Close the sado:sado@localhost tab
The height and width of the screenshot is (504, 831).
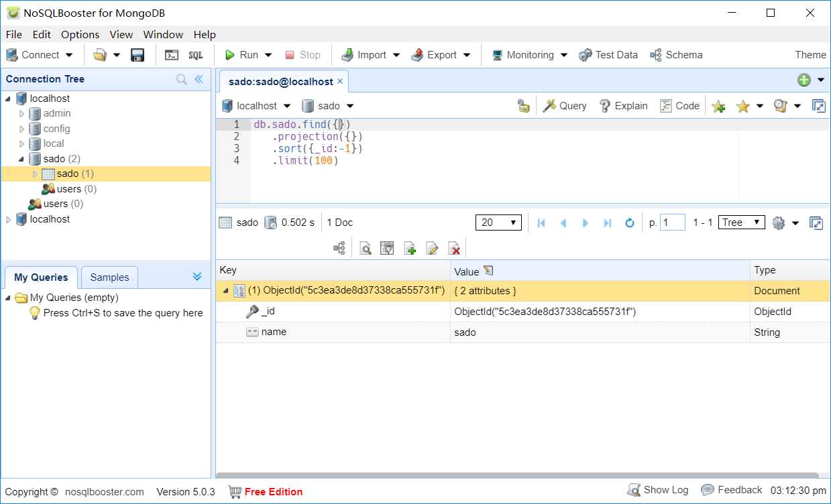340,81
